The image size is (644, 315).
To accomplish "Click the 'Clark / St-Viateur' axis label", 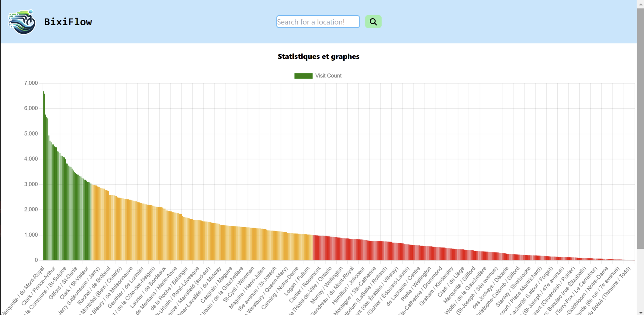I will coord(74,282).
